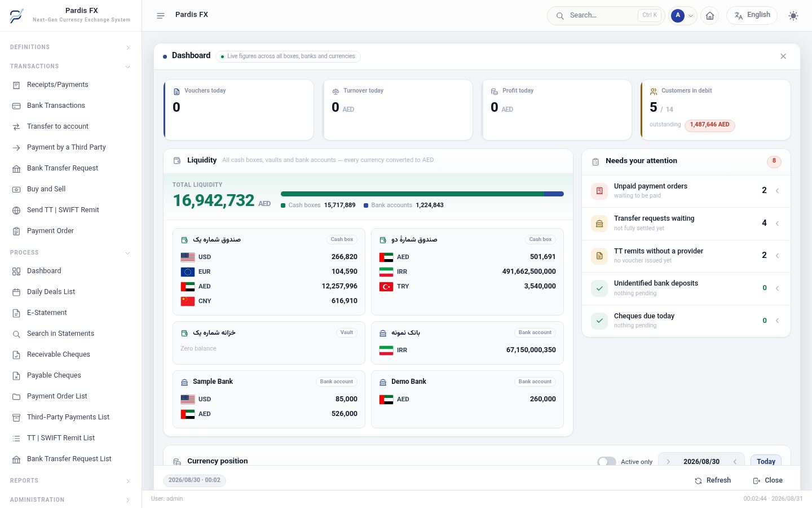
Task: Click the Currency position header icon
Action: click(177, 462)
